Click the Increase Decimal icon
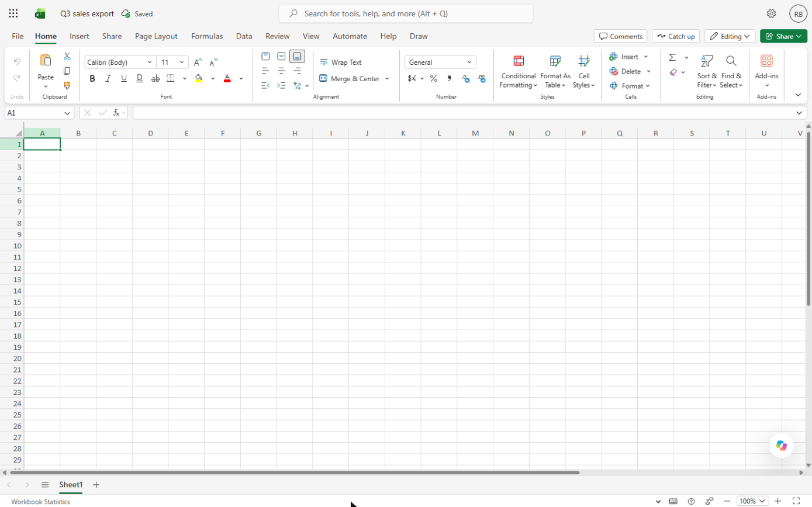 pyautogui.click(x=466, y=78)
